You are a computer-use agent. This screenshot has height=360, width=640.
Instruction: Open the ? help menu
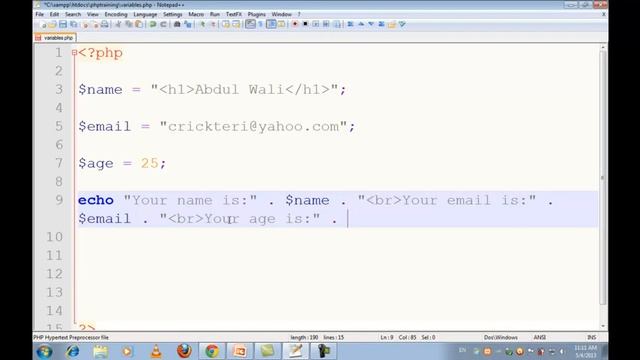(299, 14)
